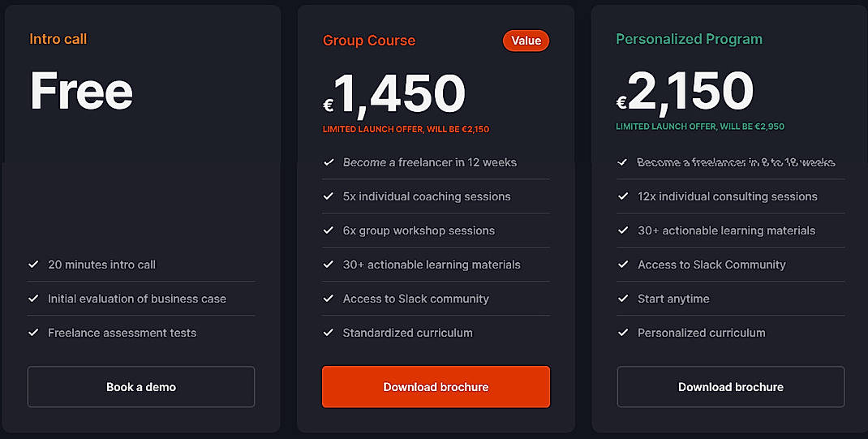Click the €1,450 price
Viewport: 868px width, 439px height.
tap(394, 94)
